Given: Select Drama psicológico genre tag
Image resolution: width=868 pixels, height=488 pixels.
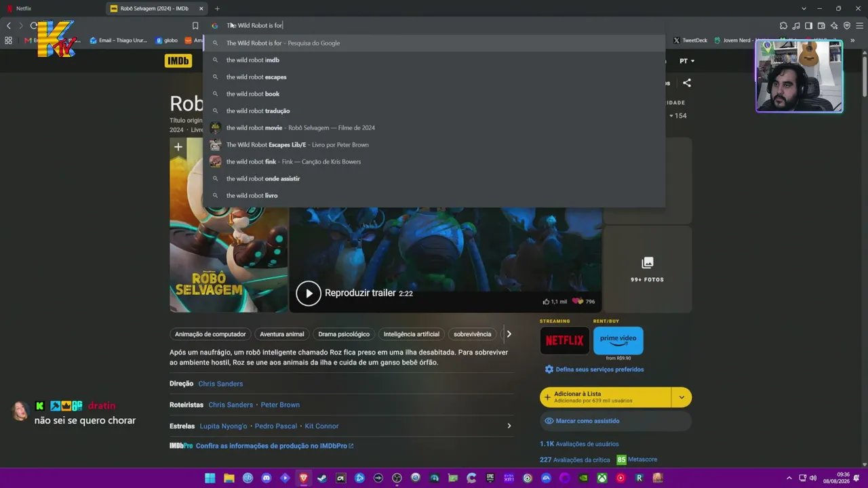Looking at the screenshot, I should [344, 334].
